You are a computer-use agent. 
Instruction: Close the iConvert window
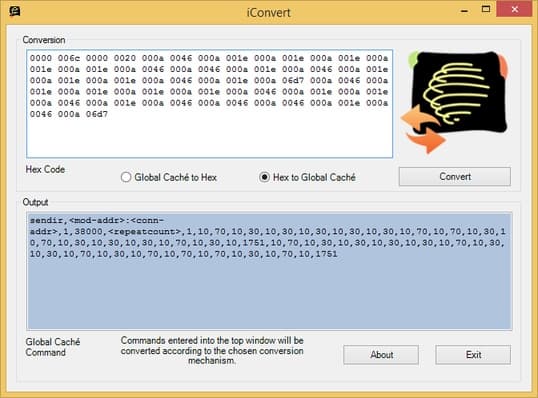coord(514,9)
